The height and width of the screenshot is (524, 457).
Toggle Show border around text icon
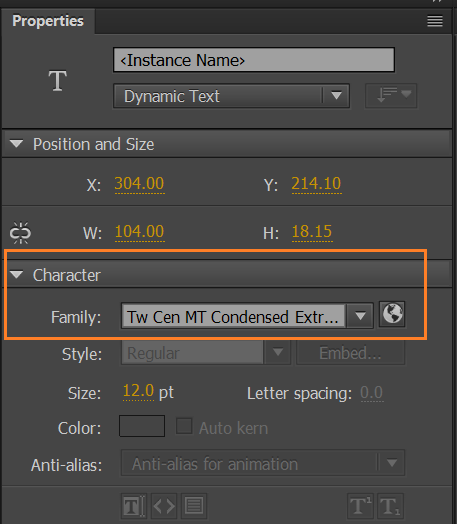[194, 506]
